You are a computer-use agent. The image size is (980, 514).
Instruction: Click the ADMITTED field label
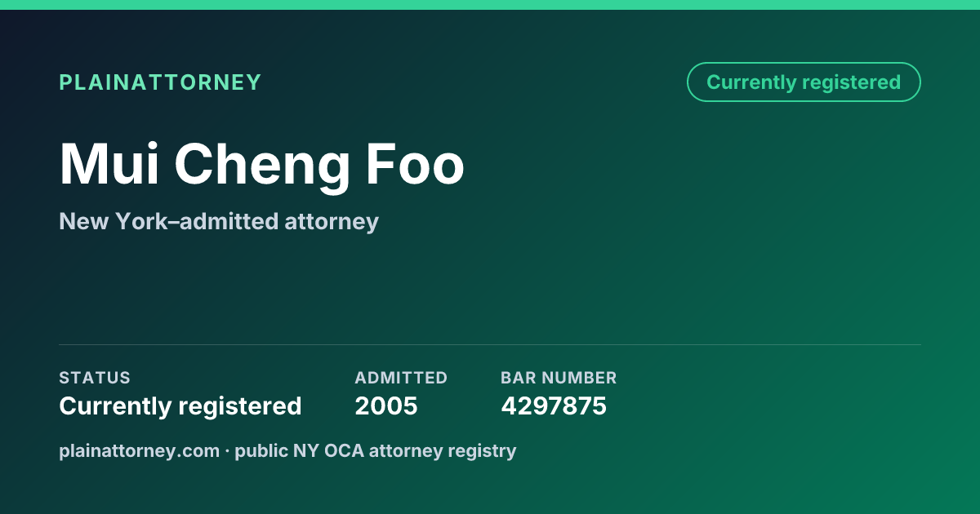[401, 378]
